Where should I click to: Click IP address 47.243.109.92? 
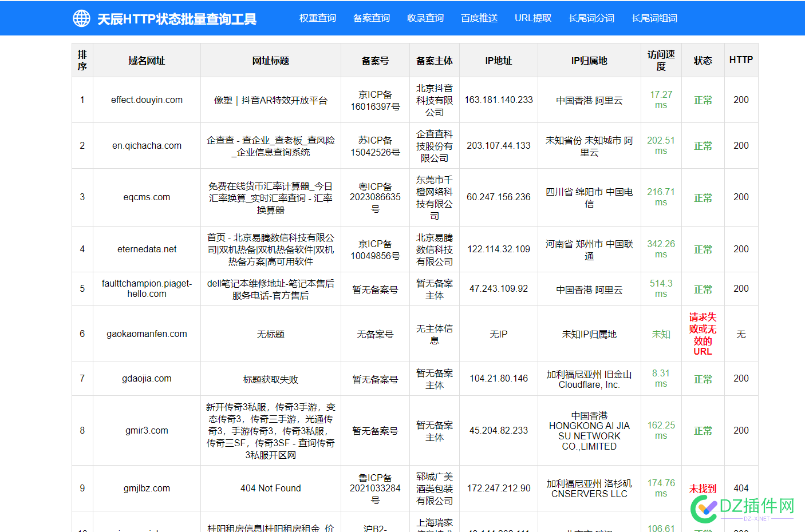tap(499, 288)
